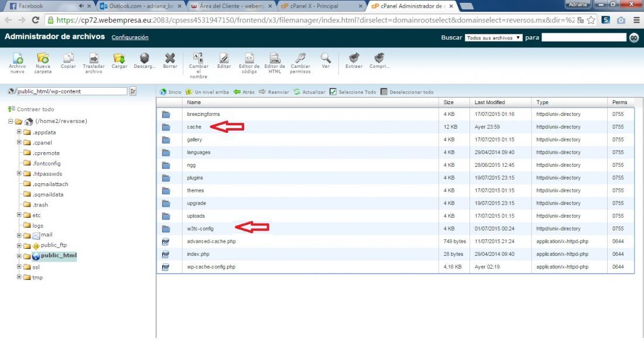Open the Editor de código
Image resolution: width=644 pixels, height=343 pixels.
(249, 63)
